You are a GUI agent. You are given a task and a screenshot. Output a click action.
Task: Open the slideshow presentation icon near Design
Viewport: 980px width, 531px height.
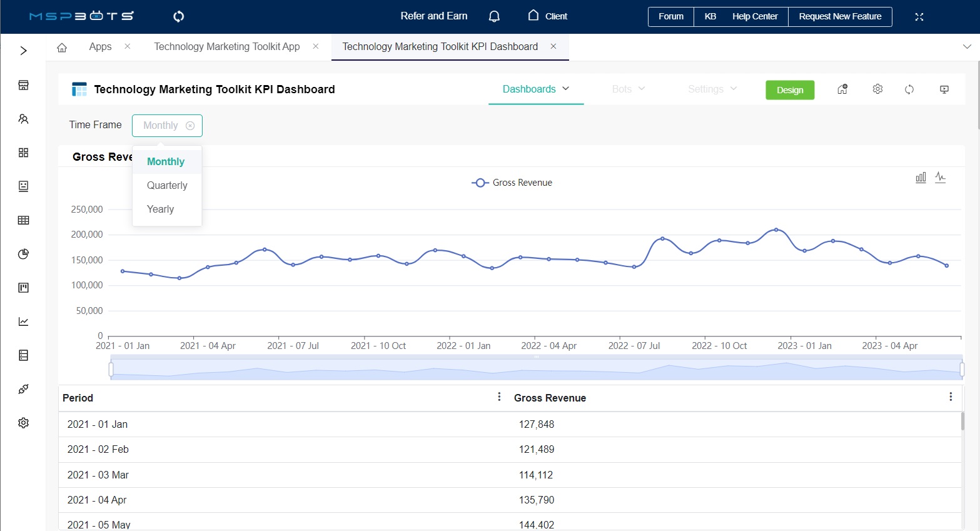pos(944,89)
